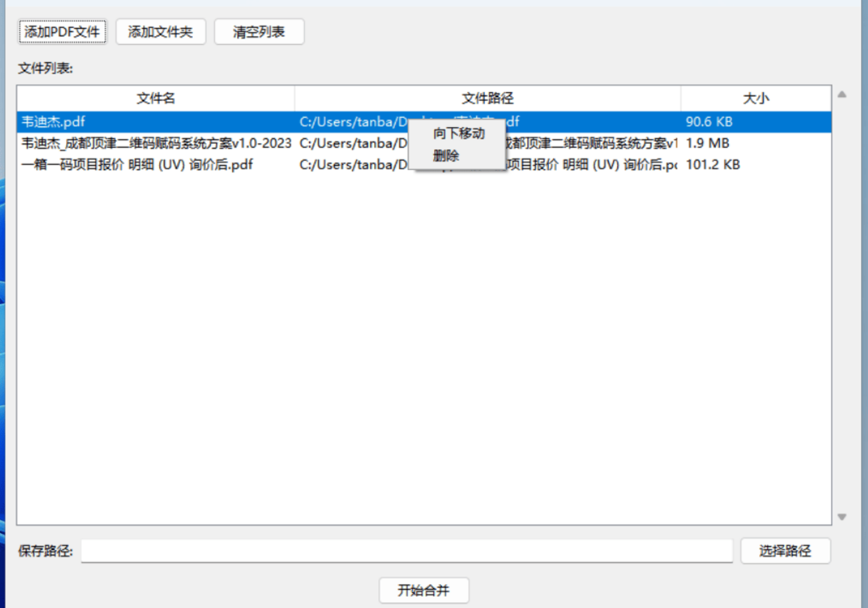Click the 90.6 KB size cell

tap(709, 122)
